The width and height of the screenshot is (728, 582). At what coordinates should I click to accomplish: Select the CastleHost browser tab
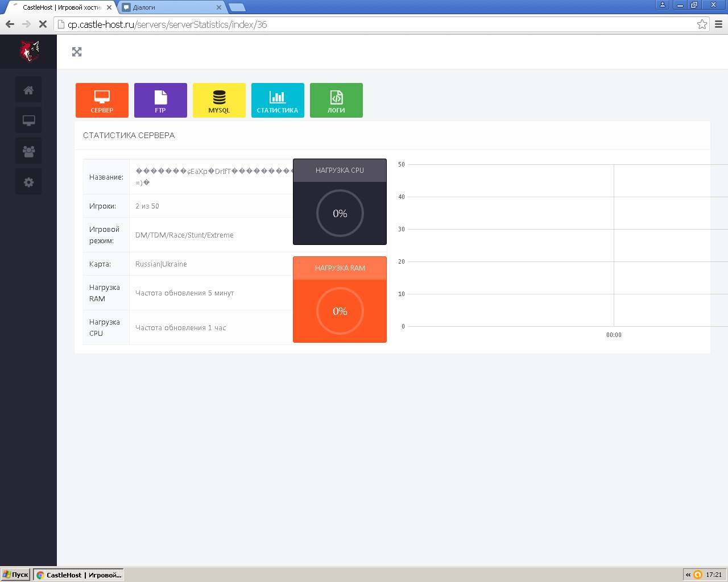pyautogui.click(x=61, y=7)
